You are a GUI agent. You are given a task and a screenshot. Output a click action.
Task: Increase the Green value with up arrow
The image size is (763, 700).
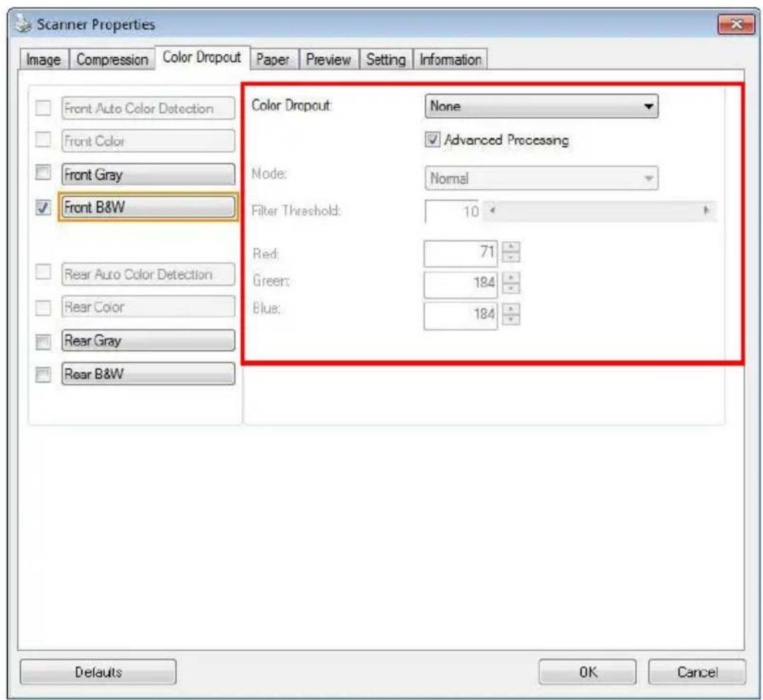pos(511,278)
